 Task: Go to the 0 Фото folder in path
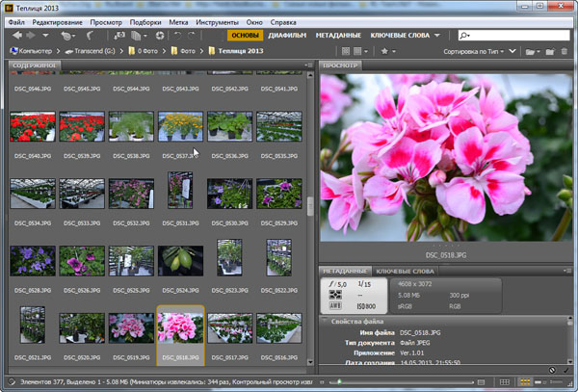coord(143,51)
